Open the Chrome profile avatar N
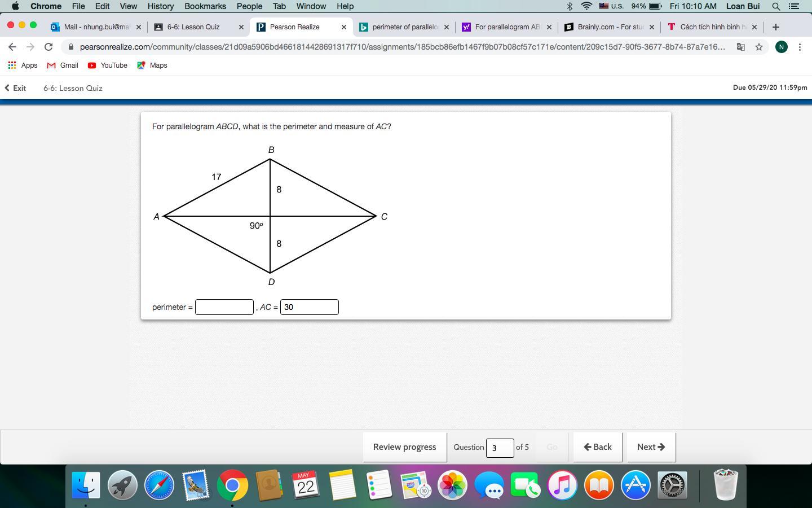This screenshot has height=508, width=812. (781, 47)
